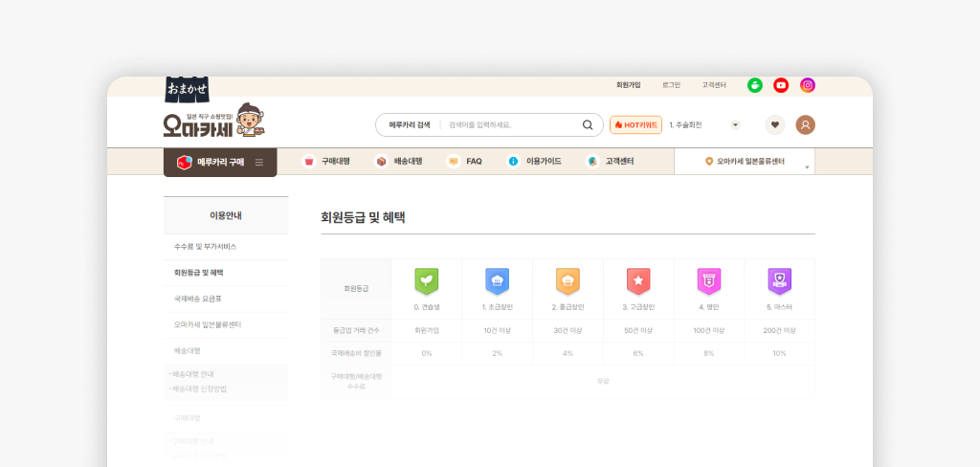Screen dimensions: 980x467
Task: Click the 2. 중급장인 label
Action: click(568, 307)
